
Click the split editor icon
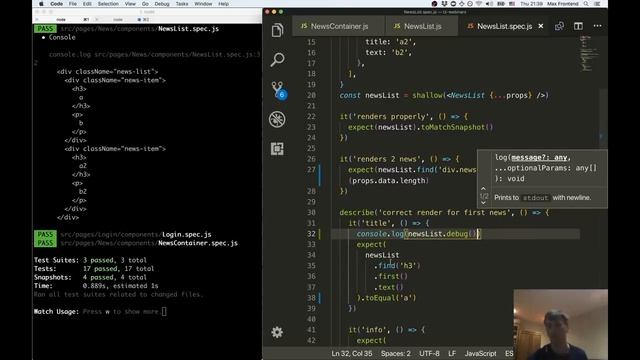[578, 26]
